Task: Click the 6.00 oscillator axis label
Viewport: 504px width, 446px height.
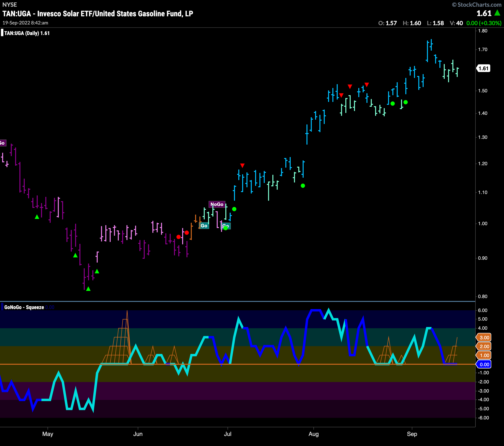Action: click(483, 311)
